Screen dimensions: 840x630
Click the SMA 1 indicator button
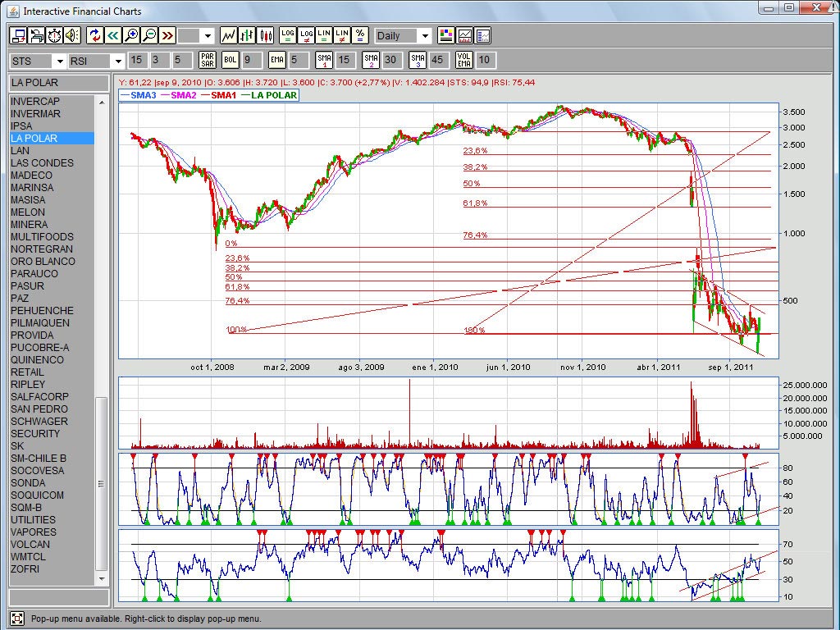(324, 60)
